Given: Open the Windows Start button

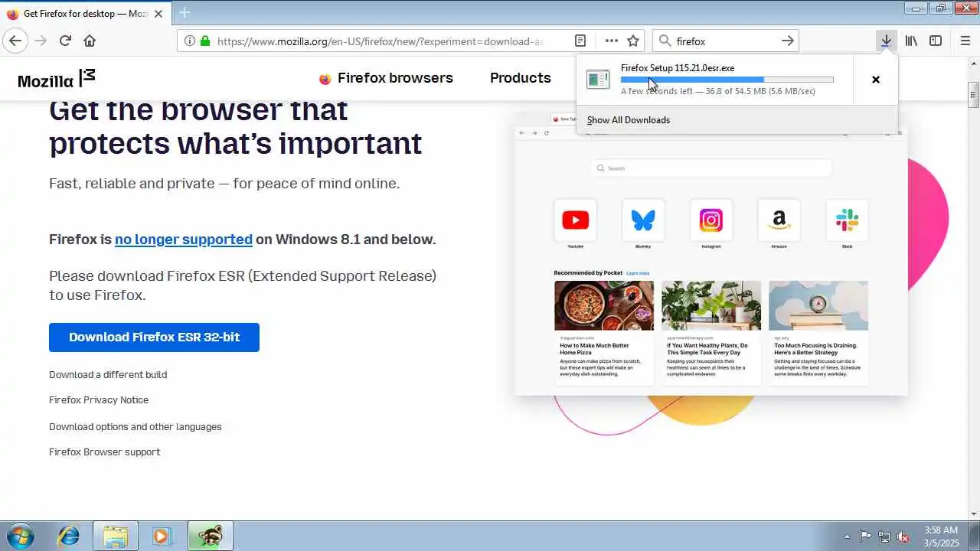Looking at the screenshot, I should pos(20,536).
